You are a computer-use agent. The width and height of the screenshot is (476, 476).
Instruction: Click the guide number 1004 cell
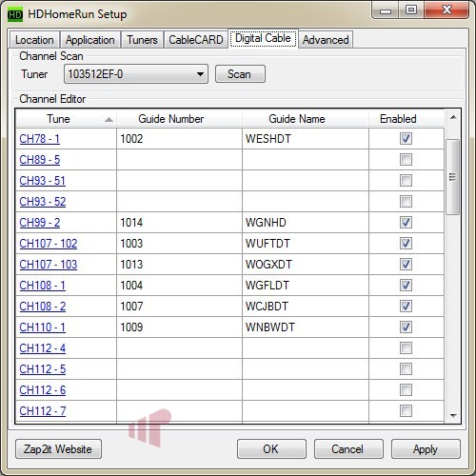(x=179, y=286)
